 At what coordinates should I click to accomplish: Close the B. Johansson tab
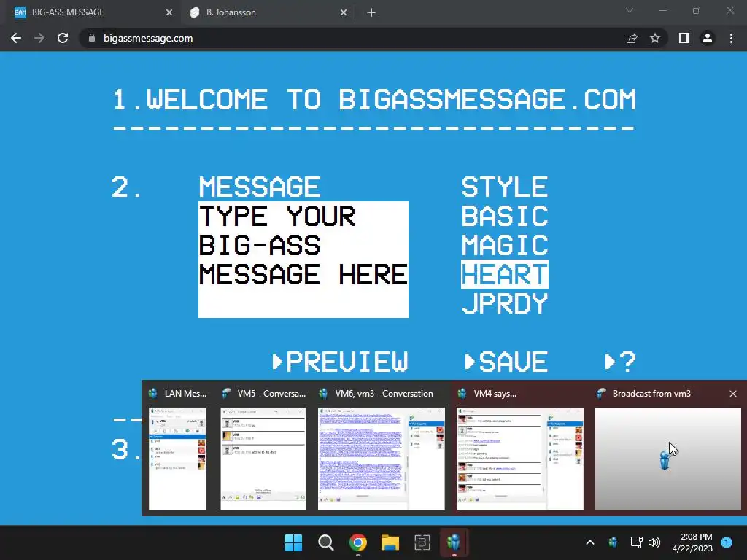click(x=344, y=13)
